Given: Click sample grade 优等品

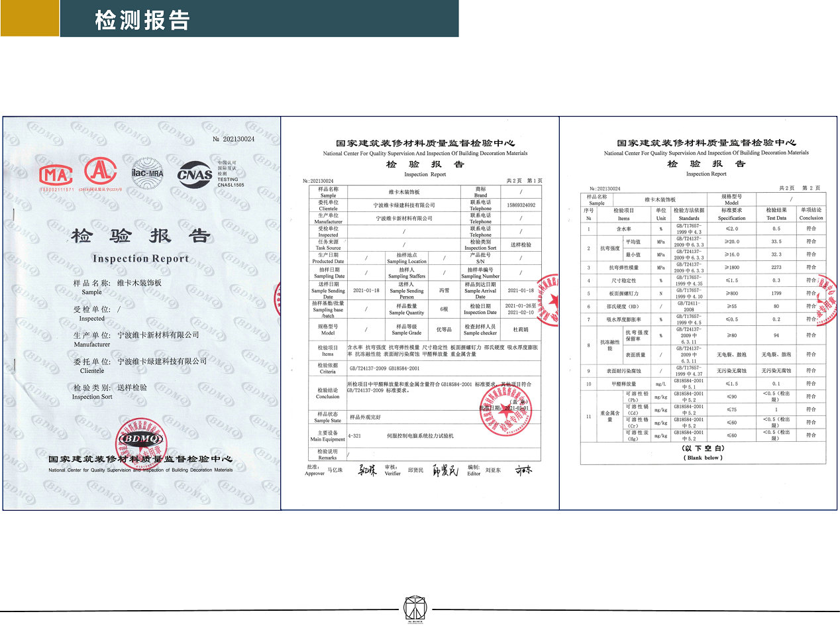Looking at the screenshot, I should tap(445, 329).
